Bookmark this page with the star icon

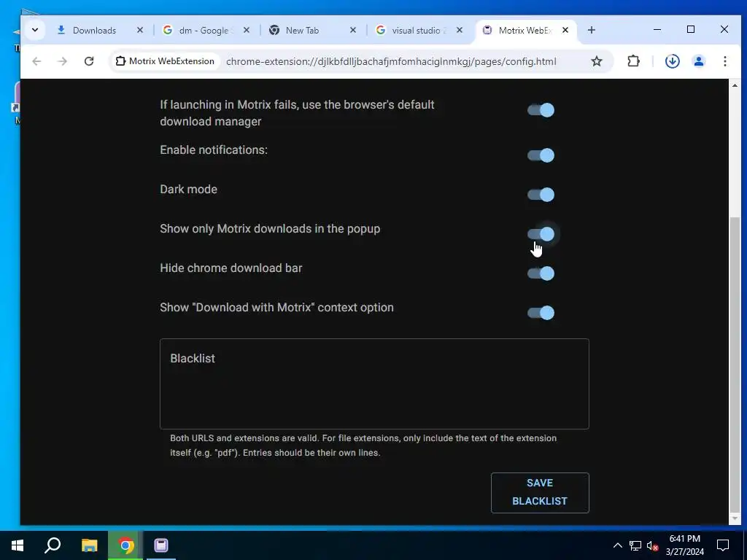(x=597, y=61)
